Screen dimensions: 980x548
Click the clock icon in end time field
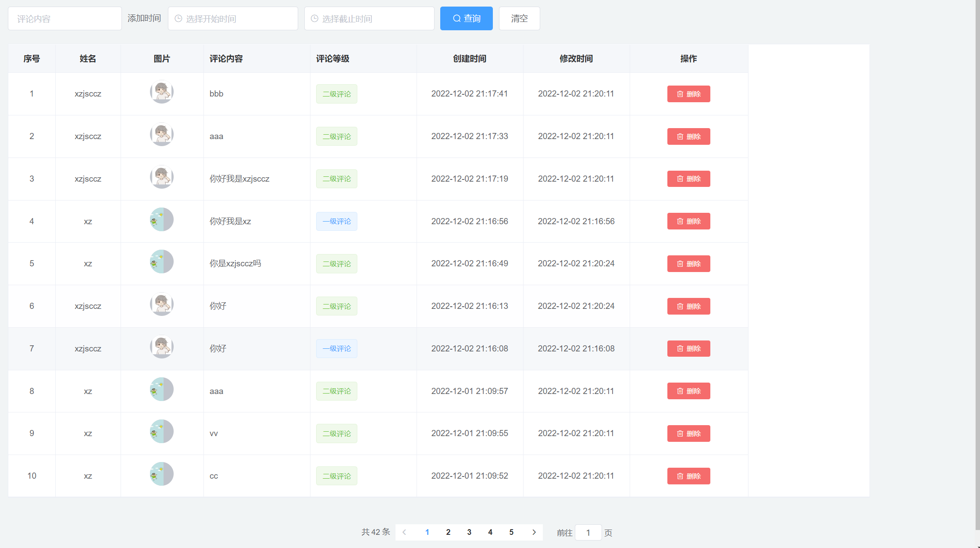(x=314, y=18)
